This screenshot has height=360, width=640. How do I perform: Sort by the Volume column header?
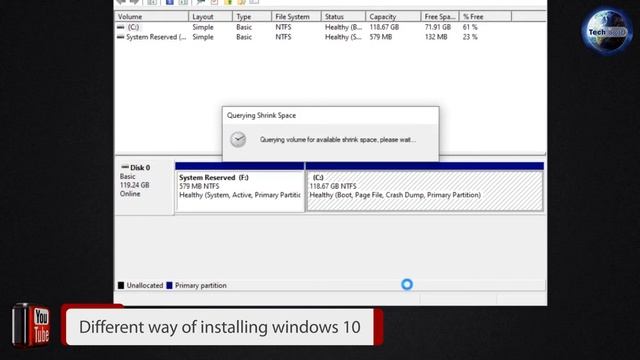coord(152,17)
